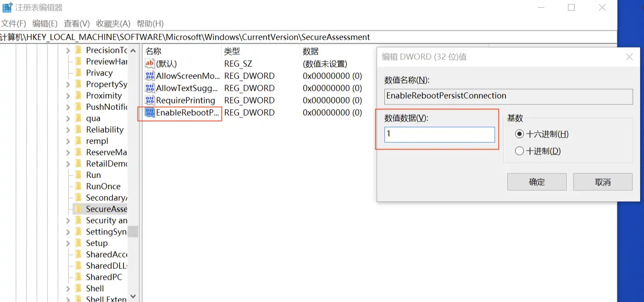Select the RequirePrinting DWORD value icon
This screenshot has height=302, width=644.
pyautogui.click(x=150, y=100)
